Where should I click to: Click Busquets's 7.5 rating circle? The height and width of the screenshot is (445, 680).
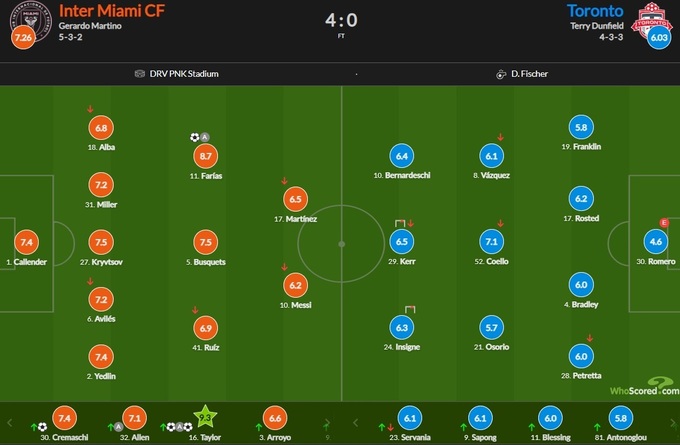point(204,241)
